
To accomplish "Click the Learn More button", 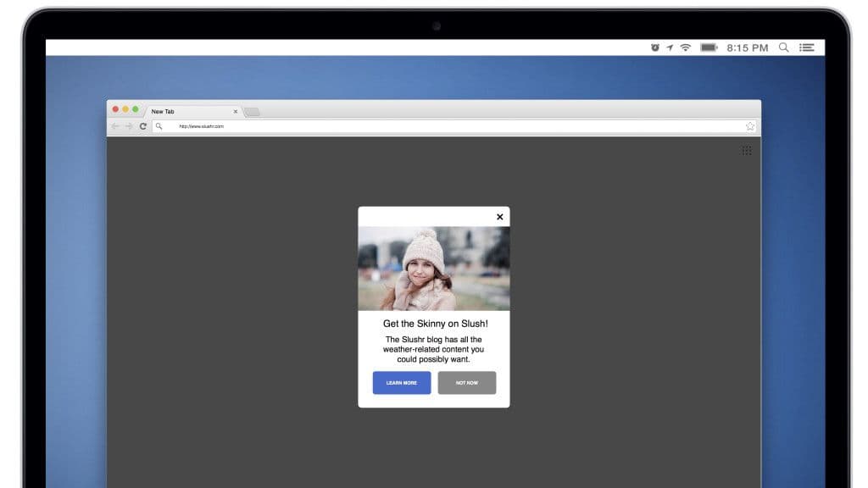I will [401, 383].
